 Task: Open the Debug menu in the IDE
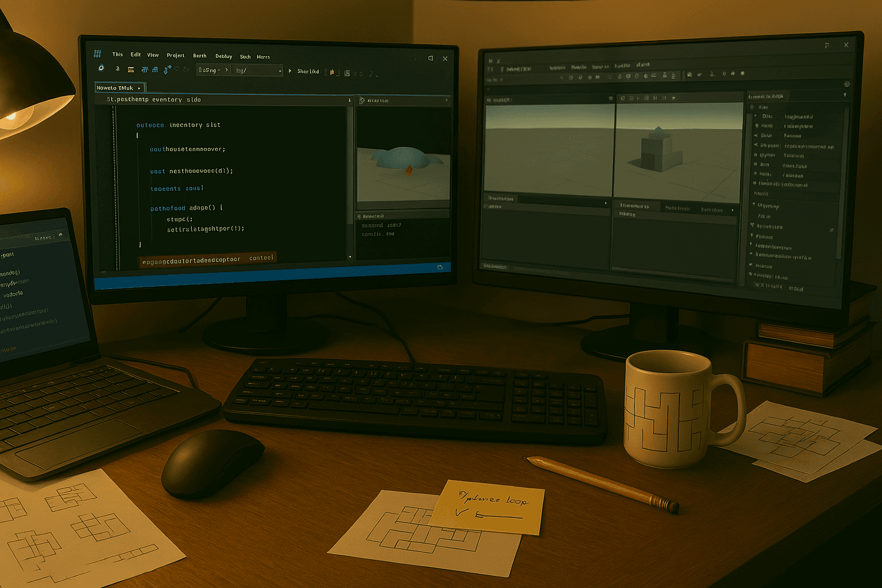223,56
